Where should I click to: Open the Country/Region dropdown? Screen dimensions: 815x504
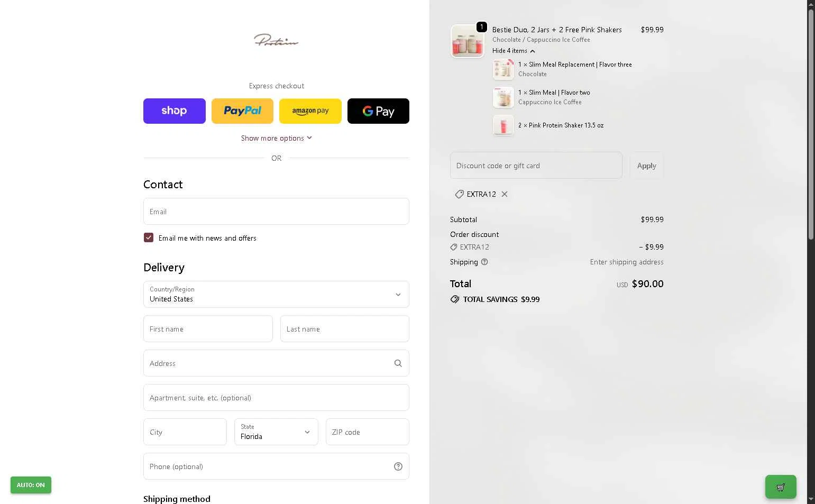pyautogui.click(x=276, y=295)
